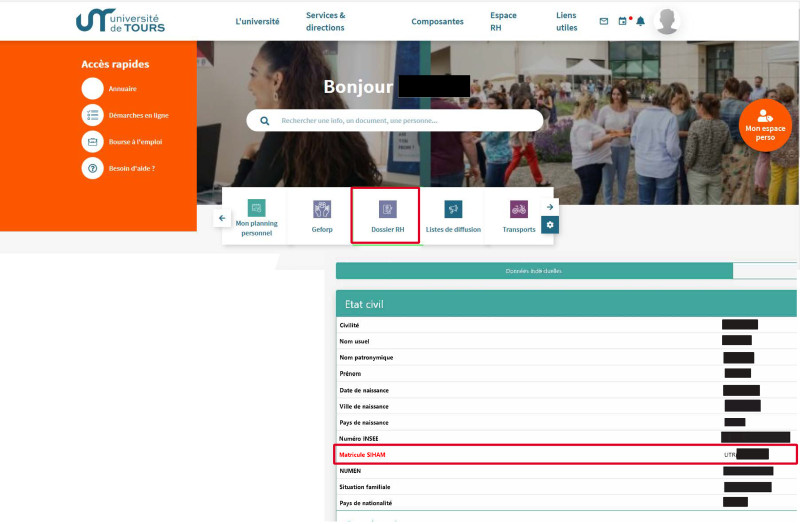Viewport: 800px width, 524px height.
Task: Open the L'université menu
Action: 257,21
